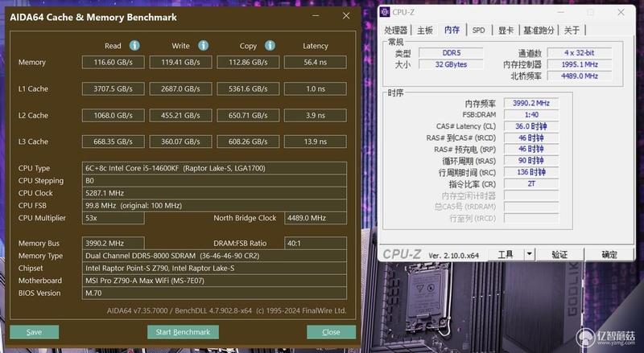
Task: Open the Copy benchmark info icon
Action: tap(270, 46)
